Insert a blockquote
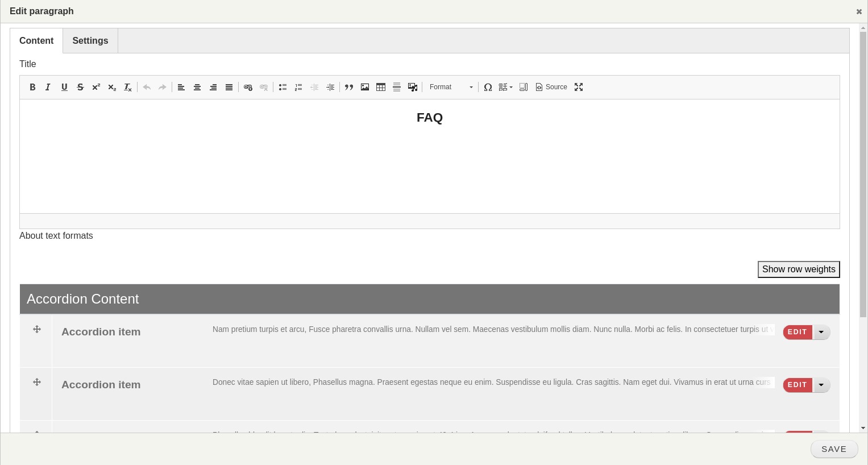Image resolution: width=868 pixels, height=465 pixels. (x=349, y=87)
